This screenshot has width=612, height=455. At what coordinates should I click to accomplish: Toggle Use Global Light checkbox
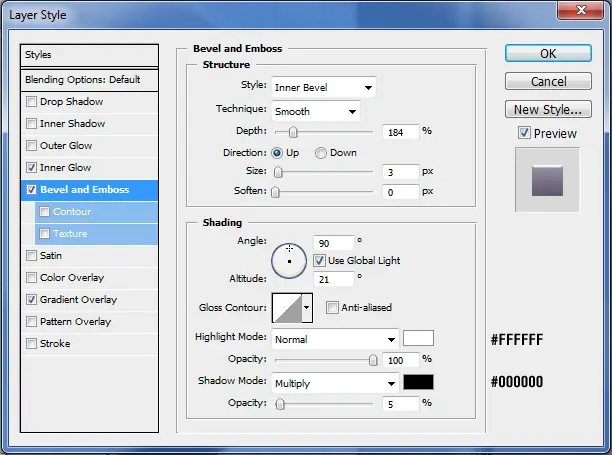coord(319,260)
